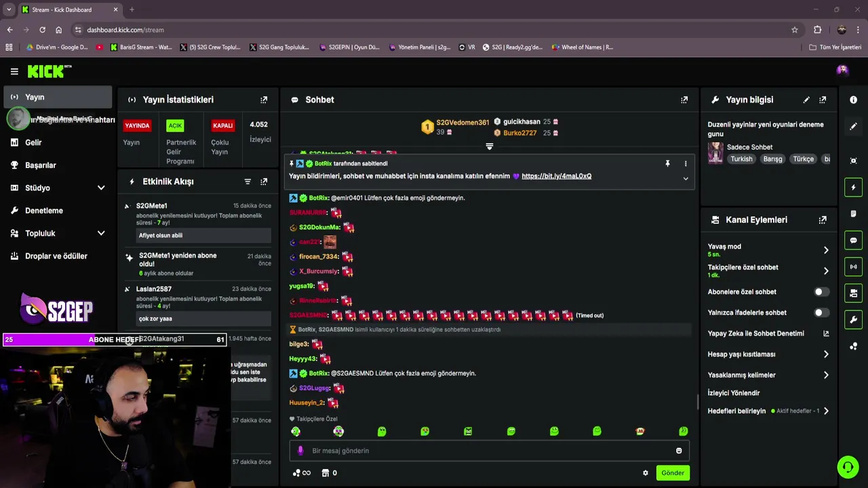Click the browser address bar
This screenshot has width=868, height=488.
coord(434,30)
